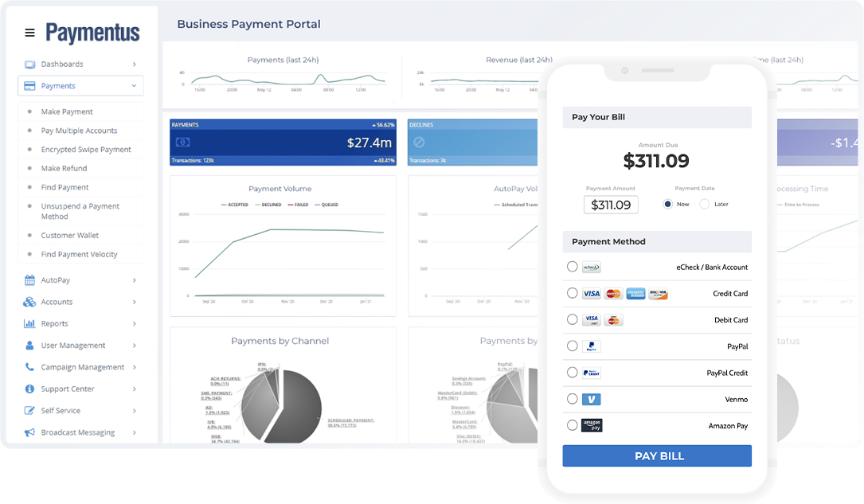Choose eCheck / Bank Account radio button
The image size is (864, 504).
pyautogui.click(x=573, y=267)
